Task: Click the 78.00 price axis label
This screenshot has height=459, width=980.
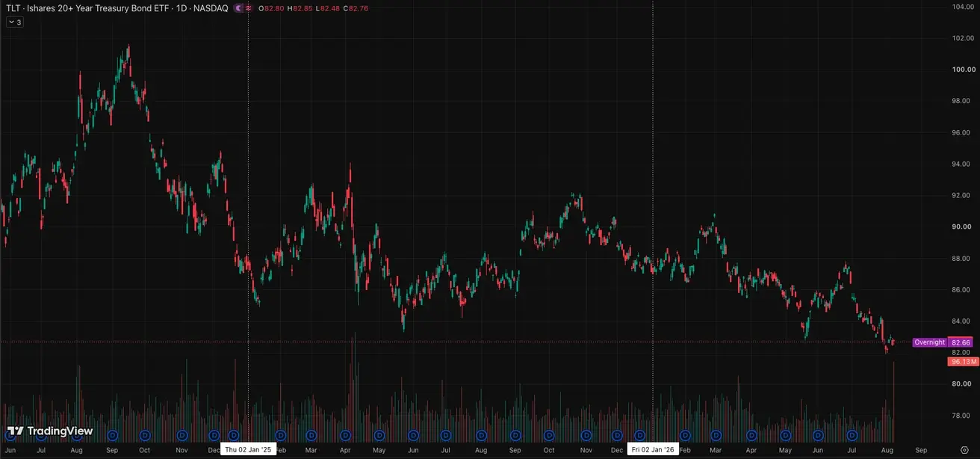Action: tap(961, 415)
